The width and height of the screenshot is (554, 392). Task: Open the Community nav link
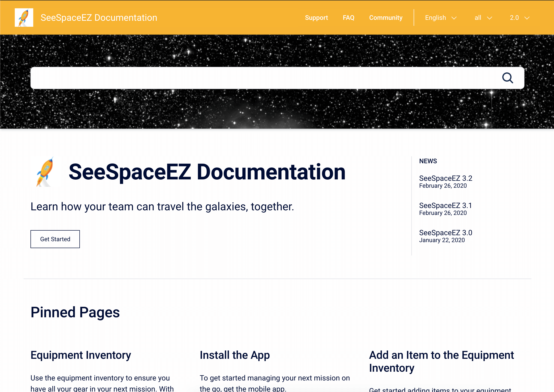385,18
